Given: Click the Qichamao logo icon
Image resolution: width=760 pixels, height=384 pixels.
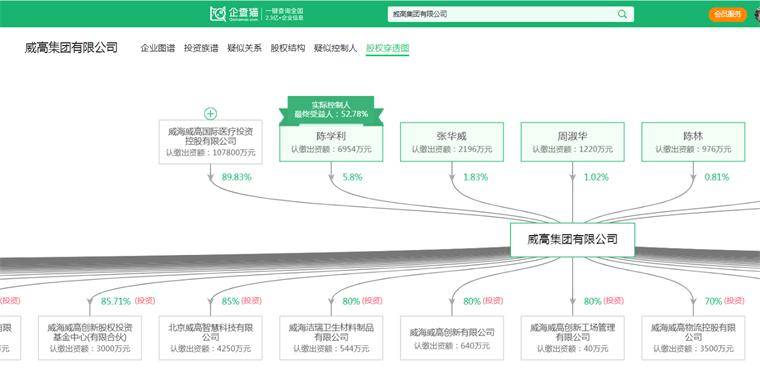Looking at the screenshot, I should coord(218,14).
